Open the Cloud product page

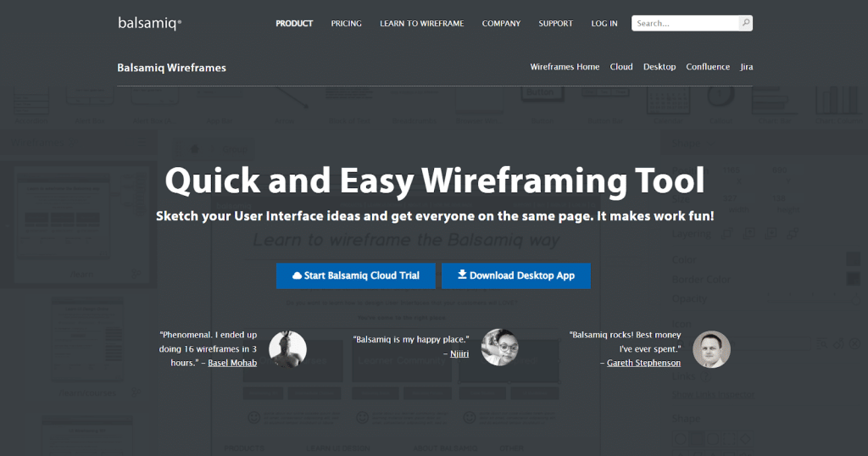coord(621,66)
